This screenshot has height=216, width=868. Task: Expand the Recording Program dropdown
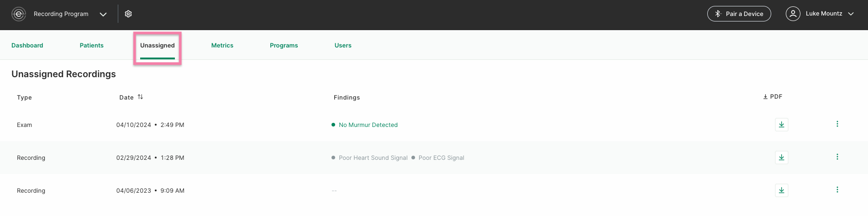click(x=103, y=14)
